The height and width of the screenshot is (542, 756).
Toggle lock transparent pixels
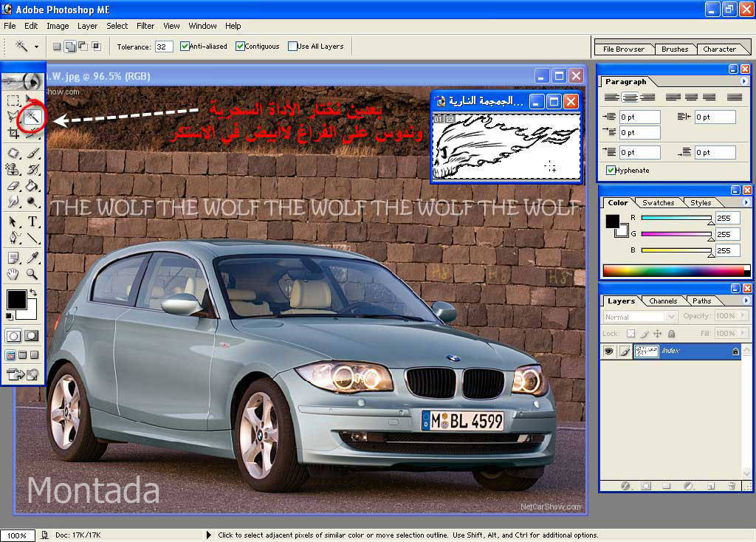click(x=630, y=334)
